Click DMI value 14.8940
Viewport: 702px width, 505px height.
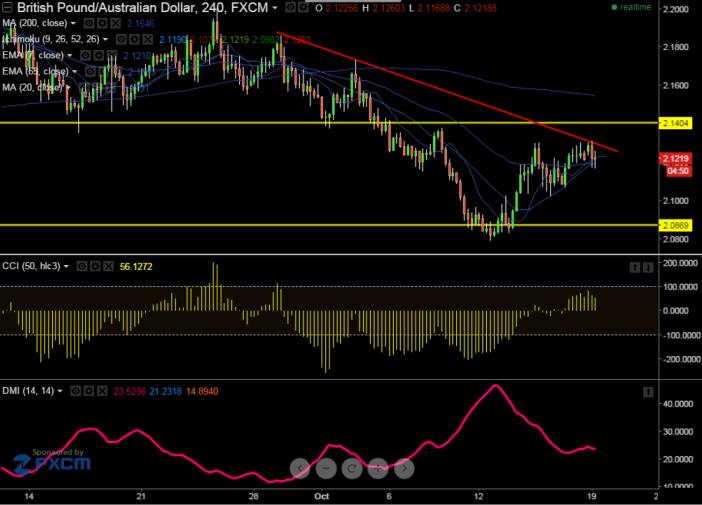(x=202, y=392)
